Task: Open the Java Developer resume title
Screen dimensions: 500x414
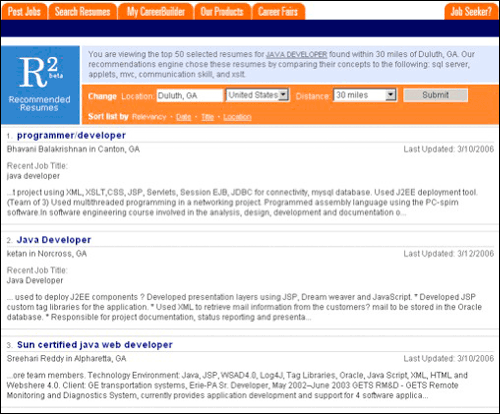Action: pyautogui.click(x=54, y=240)
